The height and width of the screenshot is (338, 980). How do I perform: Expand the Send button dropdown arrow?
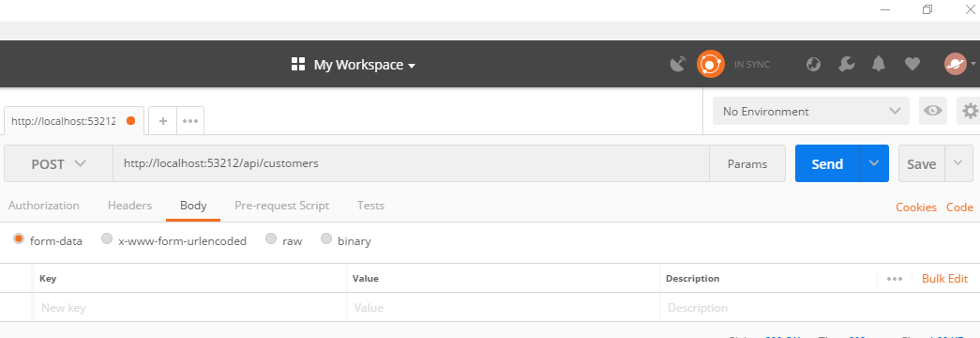coord(874,163)
